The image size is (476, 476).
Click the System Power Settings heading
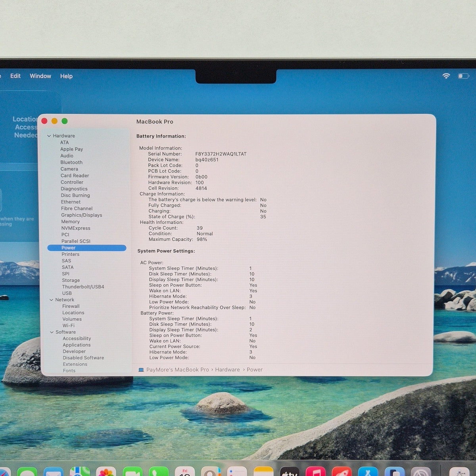(166, 251)
